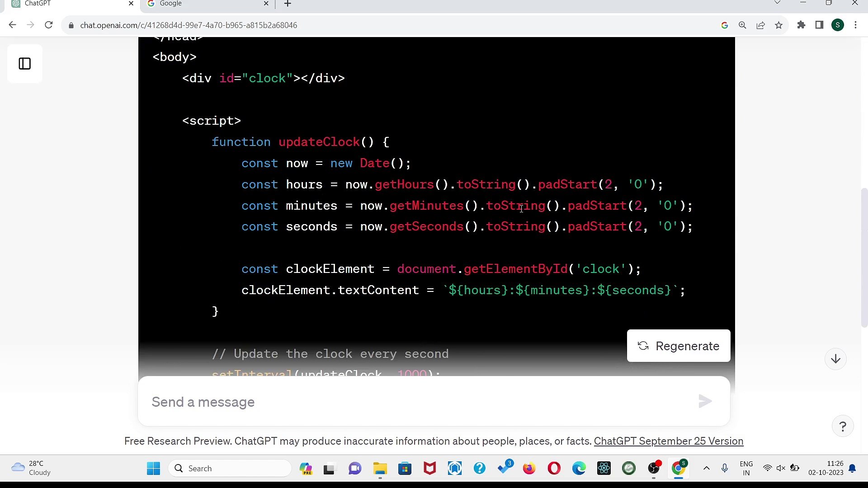The height and width of the screenshot is (488, 868).
Task: Toggle the Chrome side panel
Action: coord(819,25)
